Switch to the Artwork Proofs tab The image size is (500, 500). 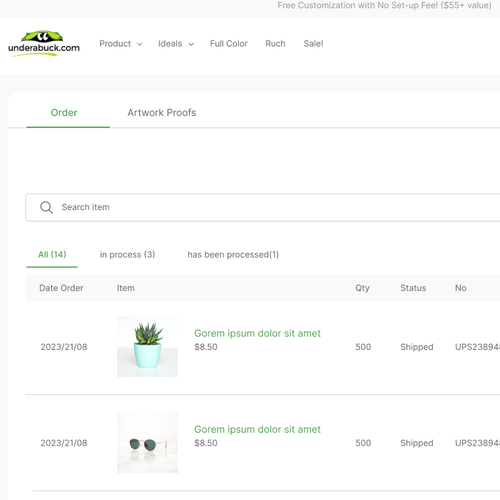pos(162,113)
